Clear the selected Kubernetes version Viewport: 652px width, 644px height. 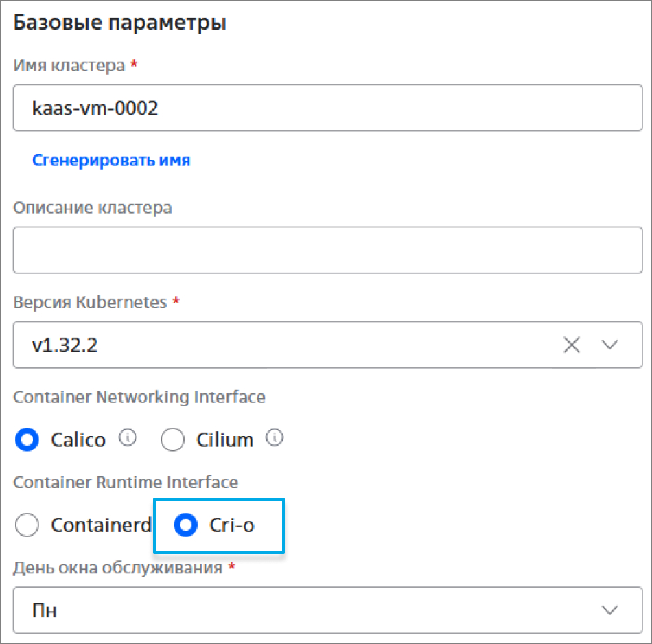pyautogui.click(x=571, y=345)
